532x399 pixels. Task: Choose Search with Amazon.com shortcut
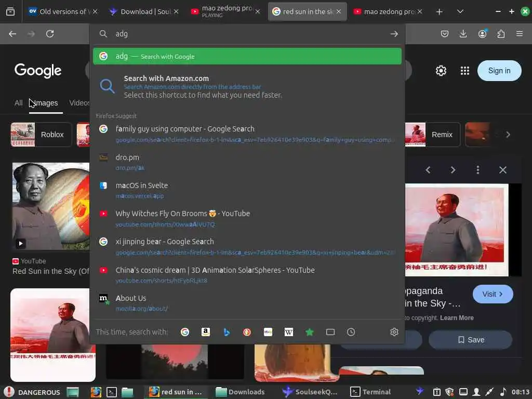(x=247, y=87)
